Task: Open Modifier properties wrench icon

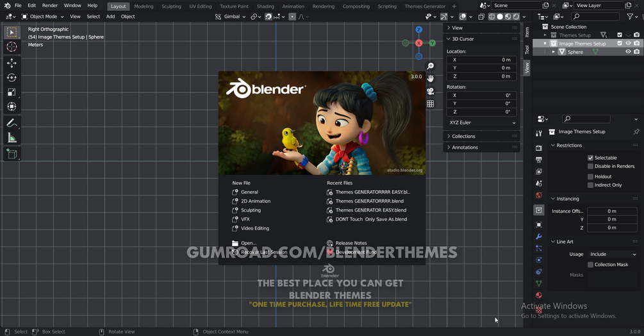Action: coord(539,237)
